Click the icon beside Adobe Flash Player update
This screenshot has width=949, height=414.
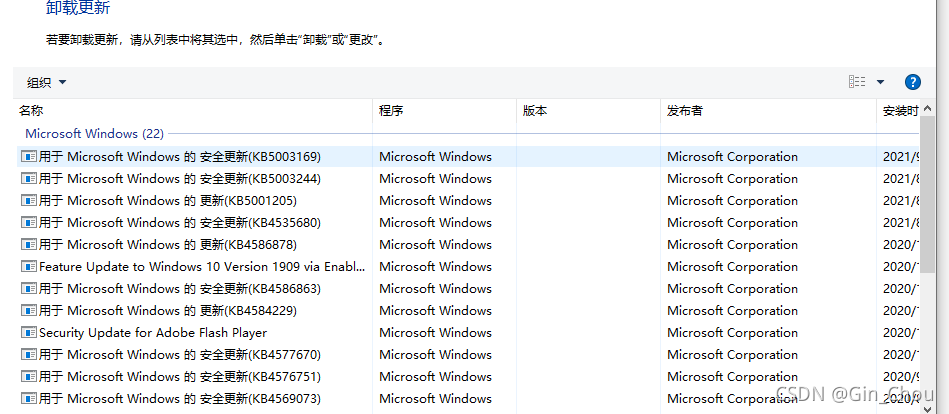tap(28, 332)
